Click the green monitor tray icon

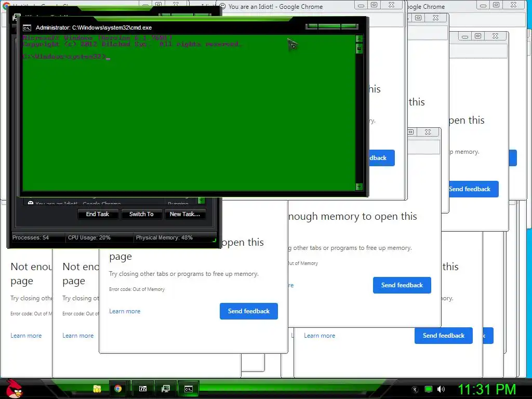coord(429,389)
